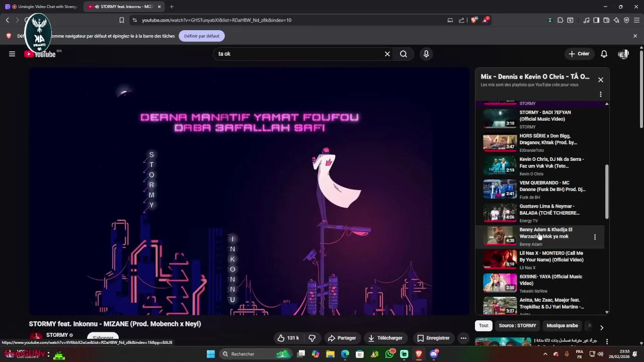Click the STORMY channel name below video

[x=57, y=335]
